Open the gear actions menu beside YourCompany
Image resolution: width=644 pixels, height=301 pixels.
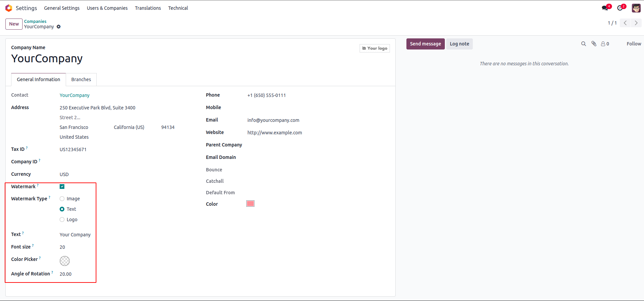[59, 27]
